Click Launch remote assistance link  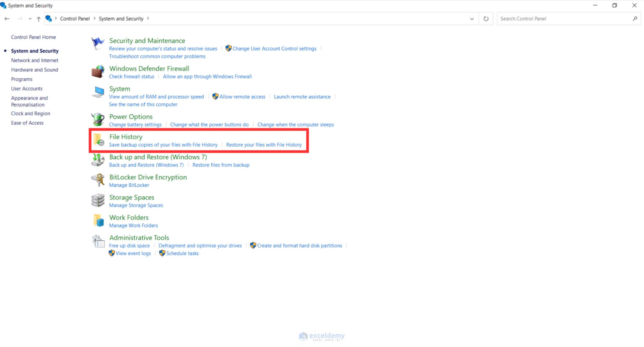[x=302, y=96]
